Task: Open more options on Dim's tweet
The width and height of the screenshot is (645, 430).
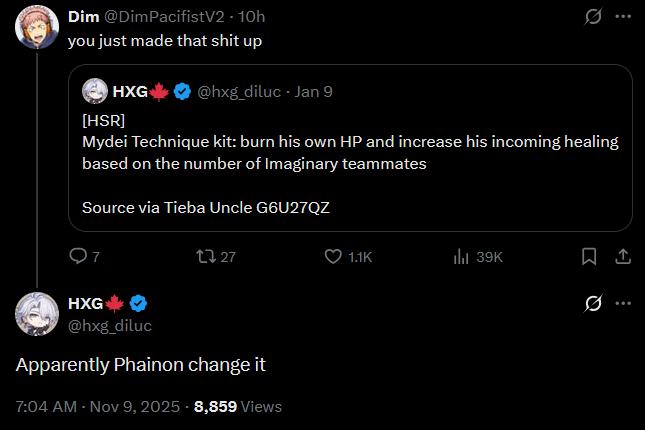Action: click(623, 17)
